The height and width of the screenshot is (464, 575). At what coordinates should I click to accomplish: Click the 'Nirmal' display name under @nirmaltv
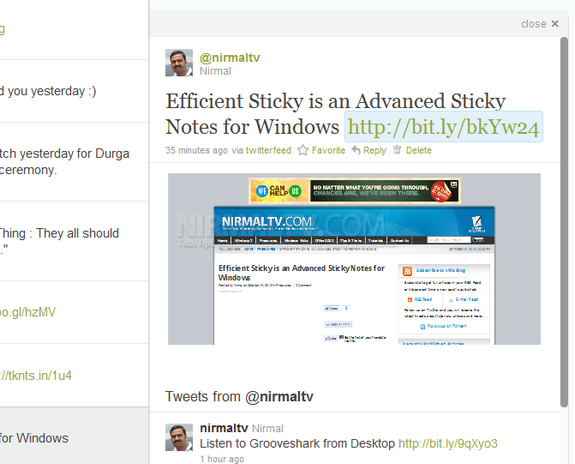tap(215, 71)
